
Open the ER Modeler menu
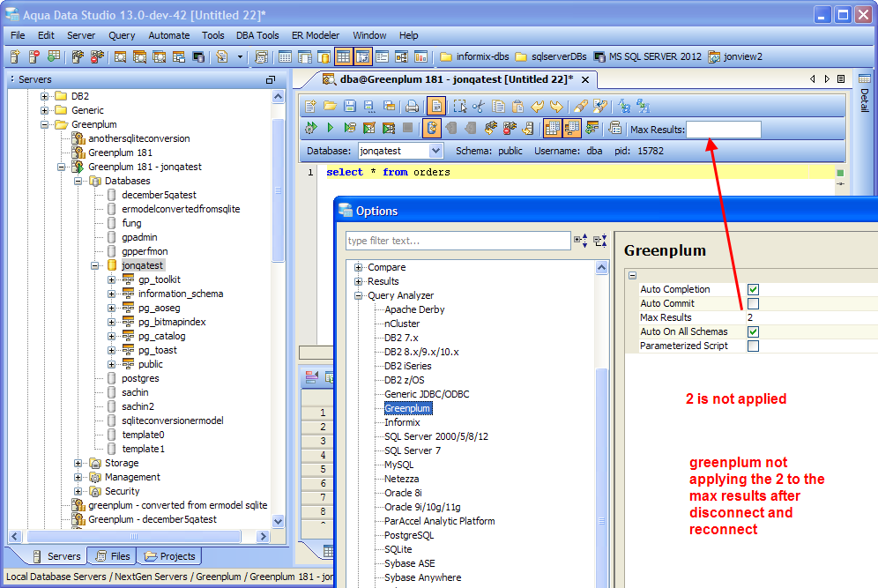(316, 35)
